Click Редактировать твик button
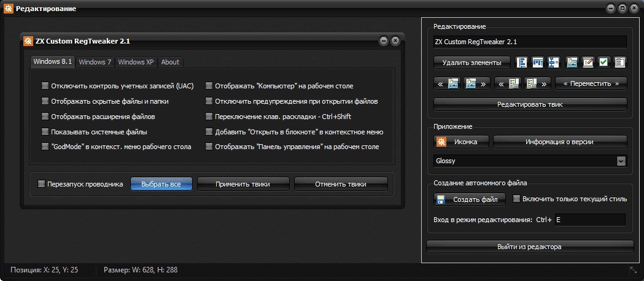The width and height of the screenshot is (644, 281). (530, 104)
